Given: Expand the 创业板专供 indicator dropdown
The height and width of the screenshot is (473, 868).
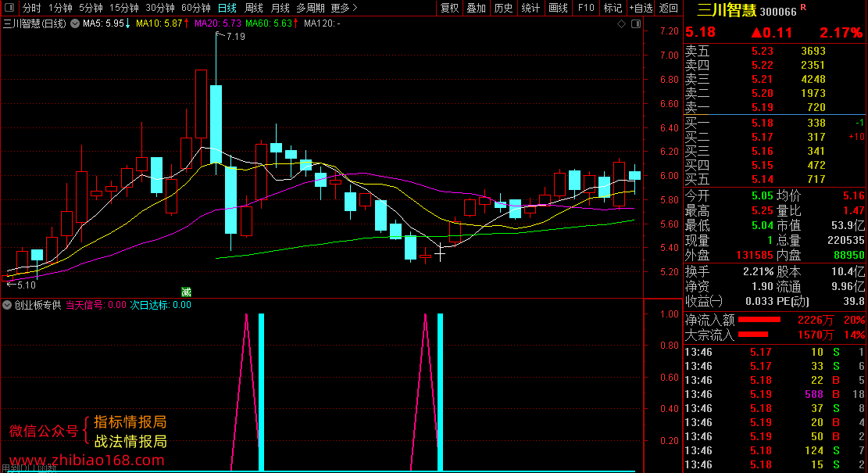Looking at the screenshot, I should [7, 305].
